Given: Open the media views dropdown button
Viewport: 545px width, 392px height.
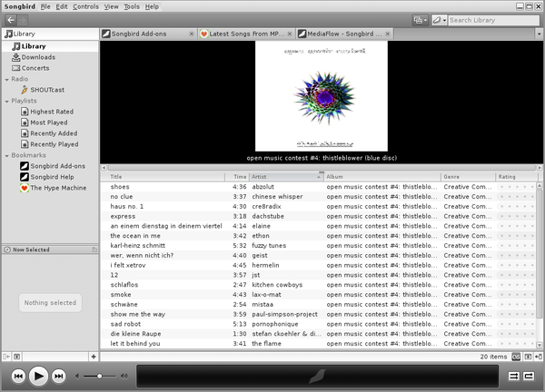Looking at the screenshot, I should click(421, 20).
